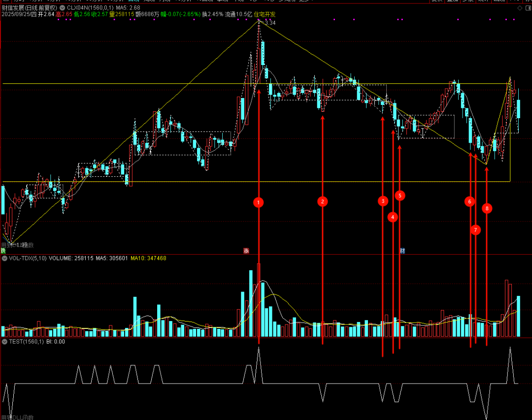
Task: Open the 住宅开发 sector link
Action: [x=265, y=14]
